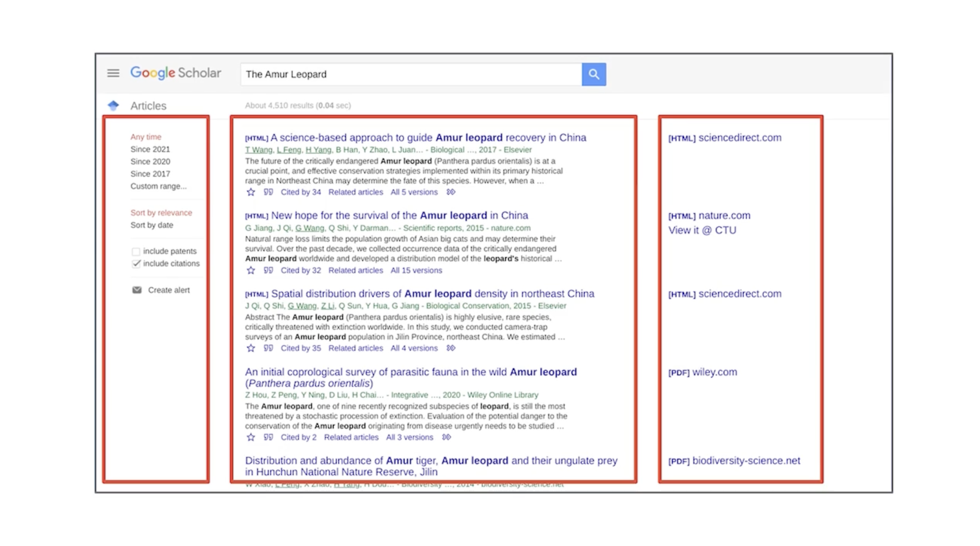The image size is (980, 546).
Task: Open Custom range date filter
Action: point(158,186)
